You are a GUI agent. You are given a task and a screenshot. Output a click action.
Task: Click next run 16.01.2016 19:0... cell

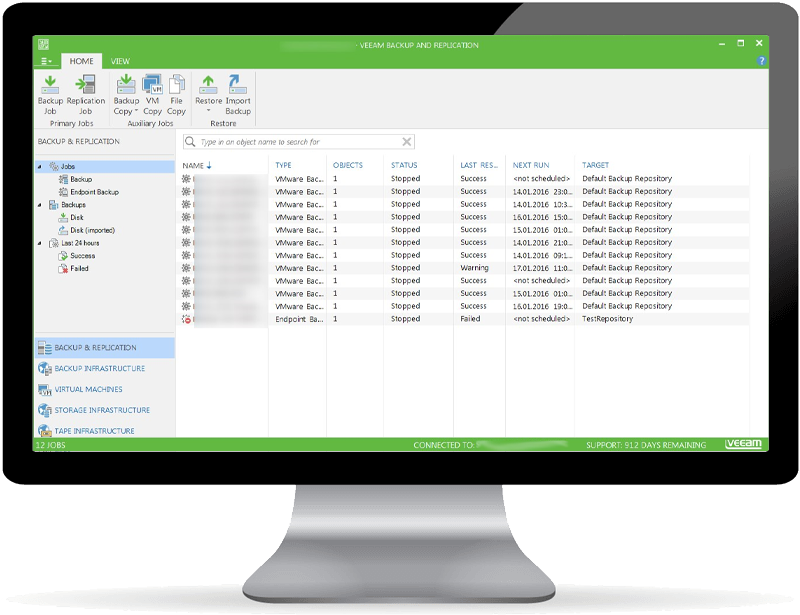pyautogui.click(x=542, y=306)
